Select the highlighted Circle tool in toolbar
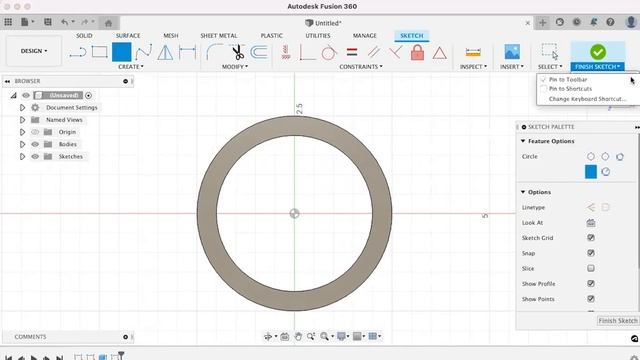Image resolution: width=640 pixels, height=360 pixels. tap(122, 52)
